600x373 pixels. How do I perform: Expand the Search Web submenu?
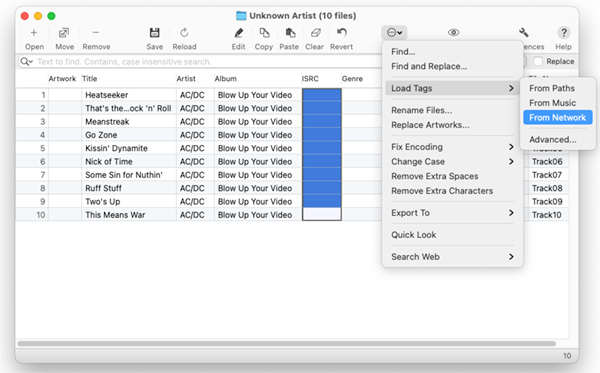452,257
